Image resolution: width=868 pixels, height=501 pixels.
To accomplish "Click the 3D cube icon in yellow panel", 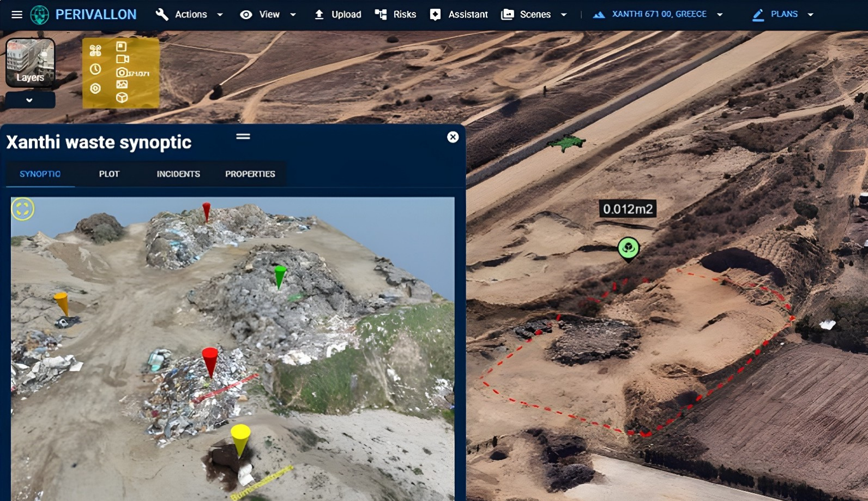I will point(122,98).
